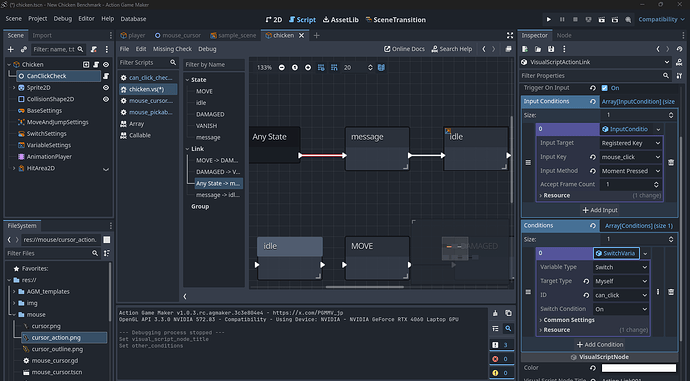Screen dimensions: 690x381
Task: Copy the output log contents
Action: [508, 313]
